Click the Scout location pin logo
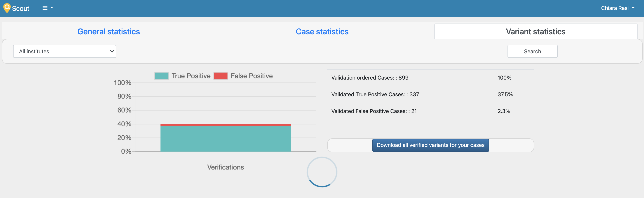Image resolution: width=644 pixels, height=198 pixels. [x=7, y=7]
